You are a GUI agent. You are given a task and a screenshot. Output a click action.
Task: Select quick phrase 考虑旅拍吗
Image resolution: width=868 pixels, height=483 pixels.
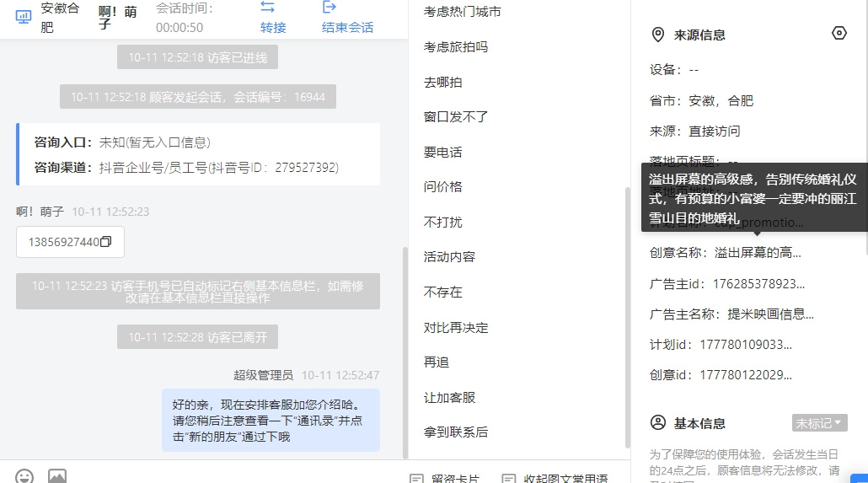click(x=456, y=47)
